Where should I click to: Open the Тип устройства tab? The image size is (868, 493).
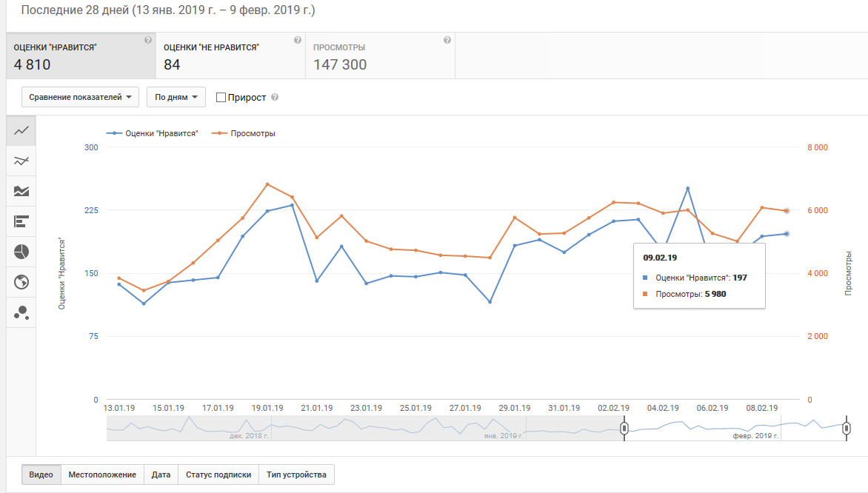pos(296,474)
